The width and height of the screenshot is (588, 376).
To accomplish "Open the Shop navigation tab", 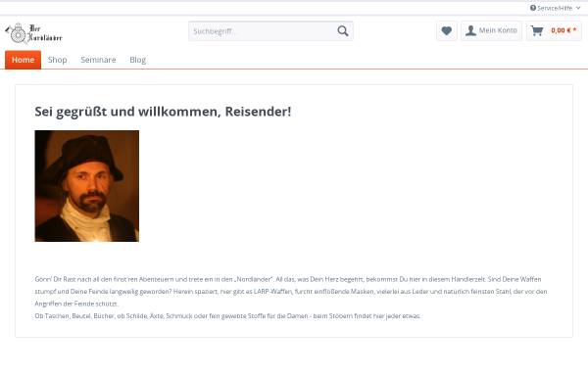I will coord(58,60).
